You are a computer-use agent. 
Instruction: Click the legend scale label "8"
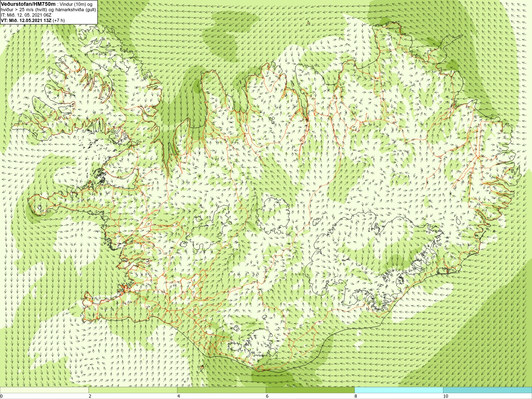[x=356, y=397]
